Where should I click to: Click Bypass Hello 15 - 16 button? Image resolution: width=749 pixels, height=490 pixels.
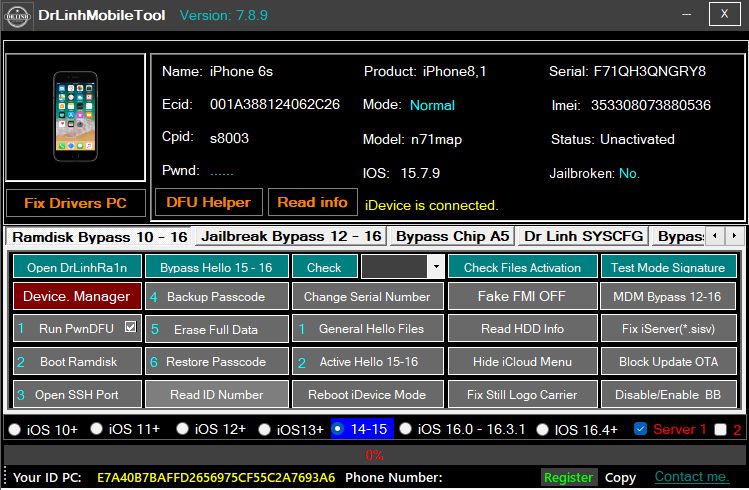tap(216, 267)
